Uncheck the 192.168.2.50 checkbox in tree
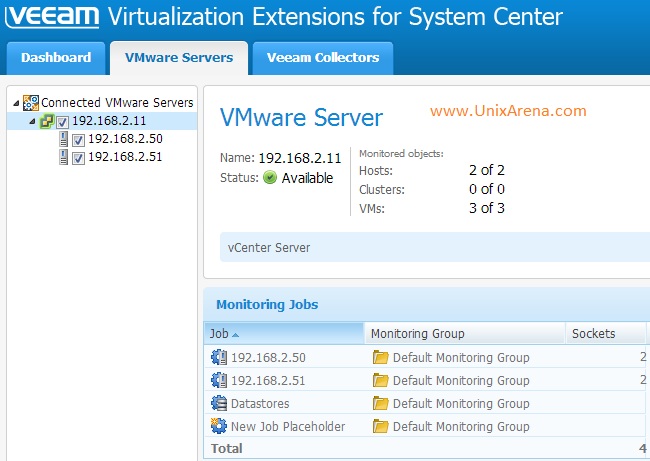 tap(78, 140)
